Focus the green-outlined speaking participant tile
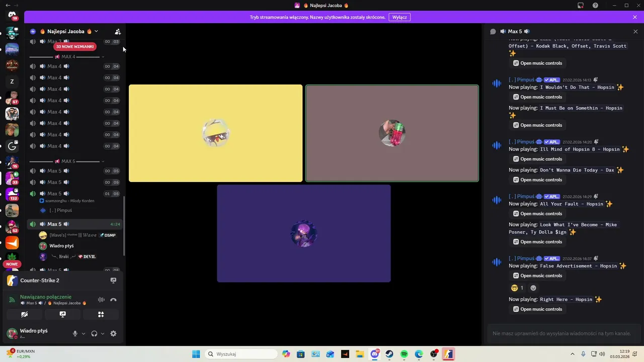 pos(392,133)
